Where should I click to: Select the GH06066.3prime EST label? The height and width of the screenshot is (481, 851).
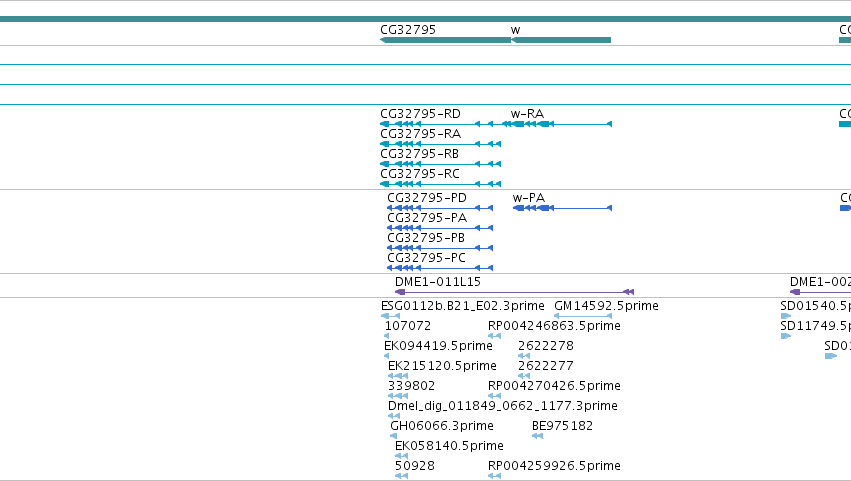[x=442, y=426]
